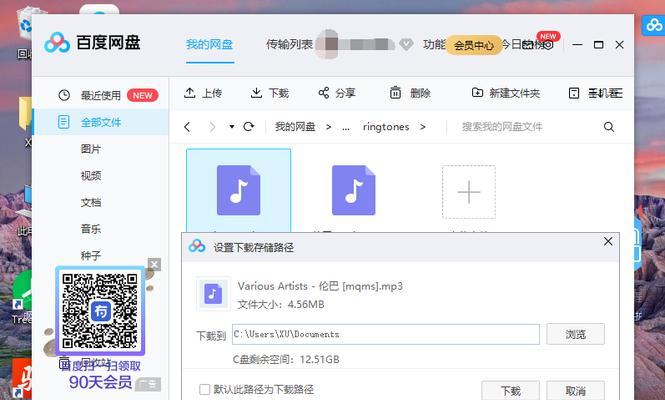The height and width of the screenshot is (400, 665).
Task: Close the 设置下载存储路径 dialog
Action: point(608,241)
